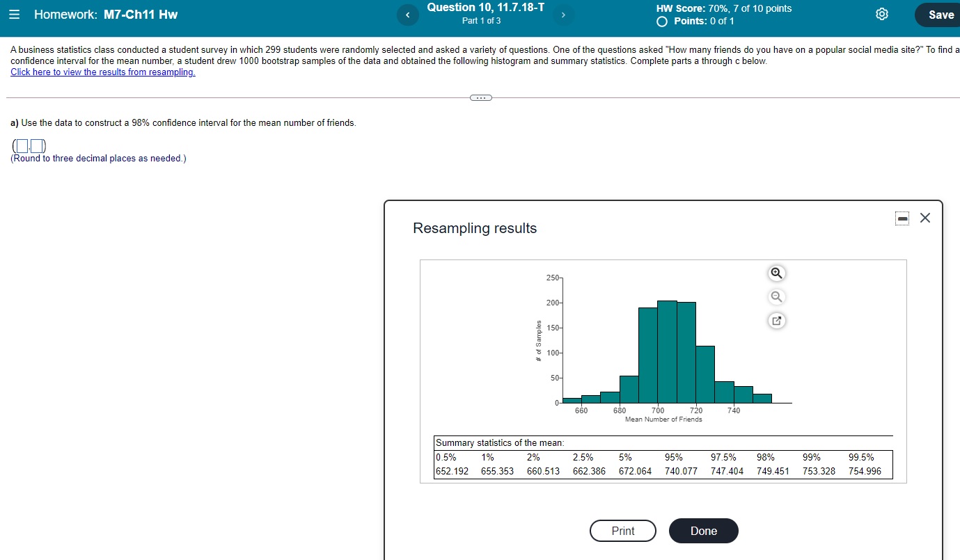
Task: Go to the next question arrow
Action: point(565,14)
